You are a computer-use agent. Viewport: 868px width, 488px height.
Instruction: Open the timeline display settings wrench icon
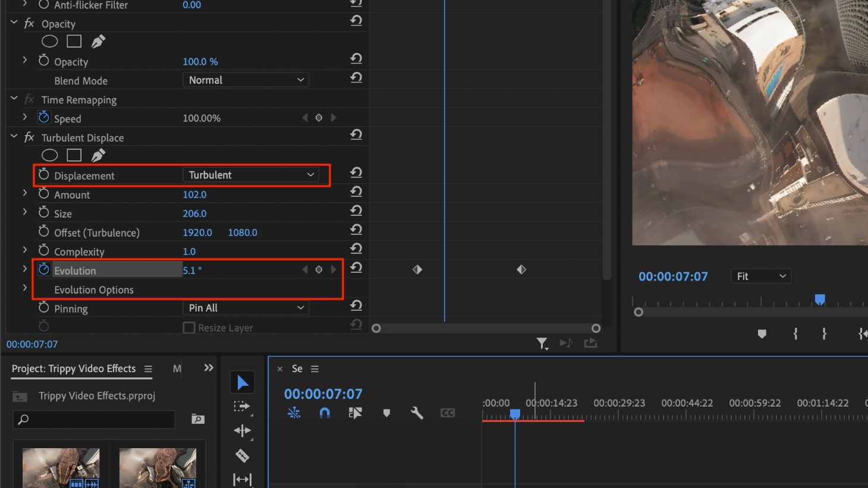tap(417, 413)
